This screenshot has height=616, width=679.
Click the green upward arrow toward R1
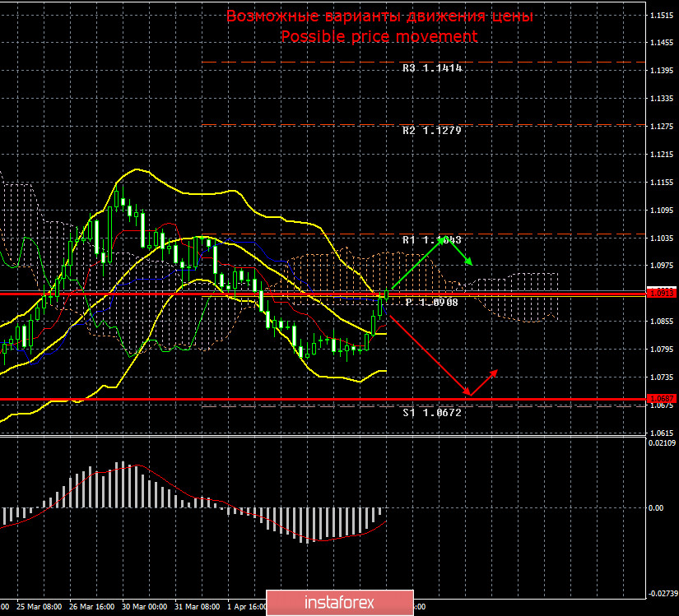418,263
